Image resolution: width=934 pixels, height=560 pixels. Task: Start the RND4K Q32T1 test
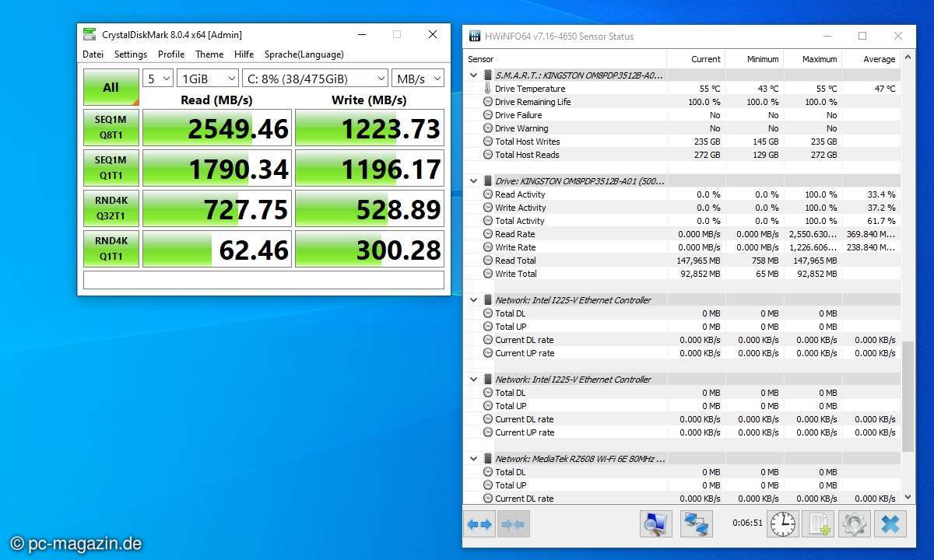111,208
